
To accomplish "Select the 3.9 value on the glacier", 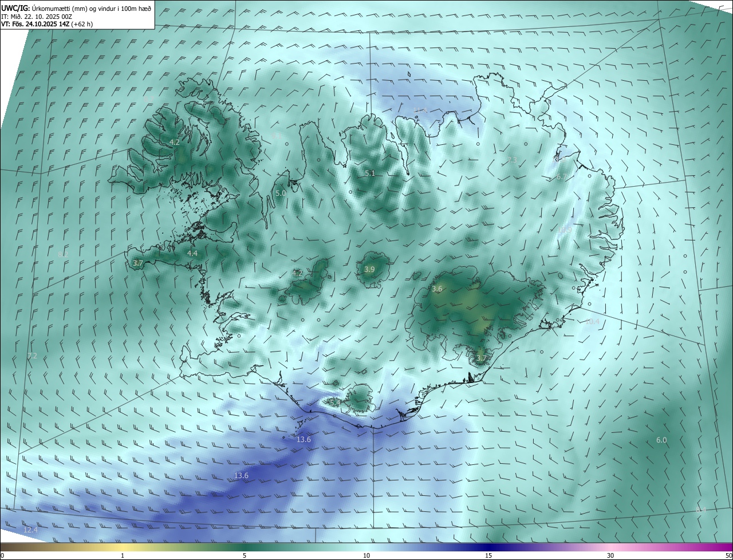I will (x=369, y=269).
